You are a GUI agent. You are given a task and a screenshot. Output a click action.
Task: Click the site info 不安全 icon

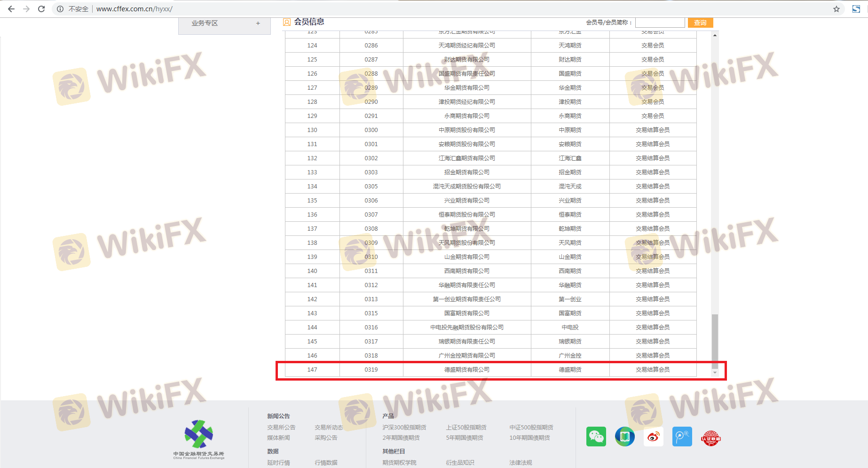60,9
